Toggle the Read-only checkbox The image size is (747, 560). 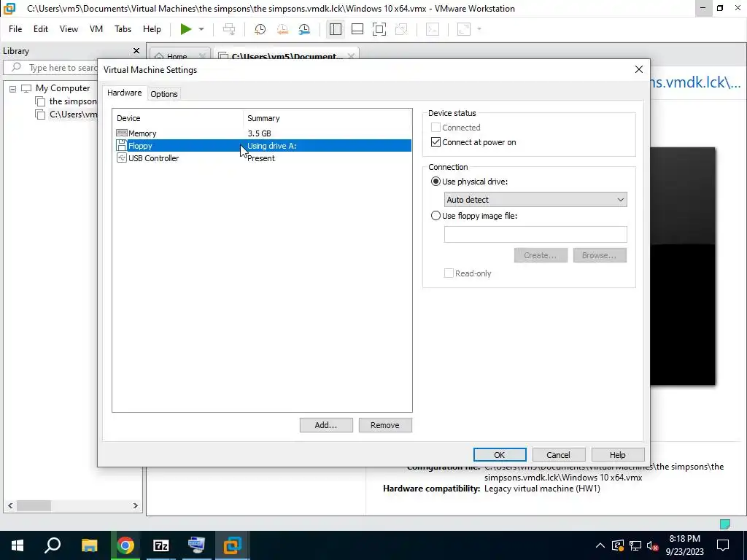[449, 273]
